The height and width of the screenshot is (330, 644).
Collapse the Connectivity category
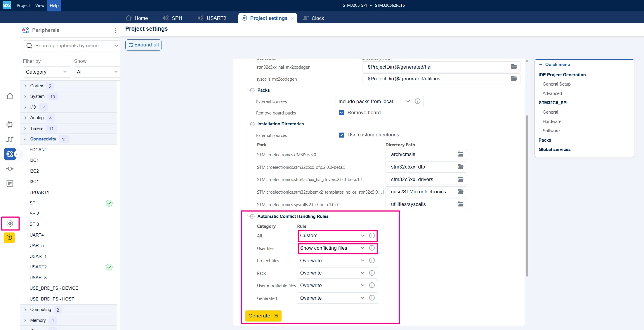[25, 139]
